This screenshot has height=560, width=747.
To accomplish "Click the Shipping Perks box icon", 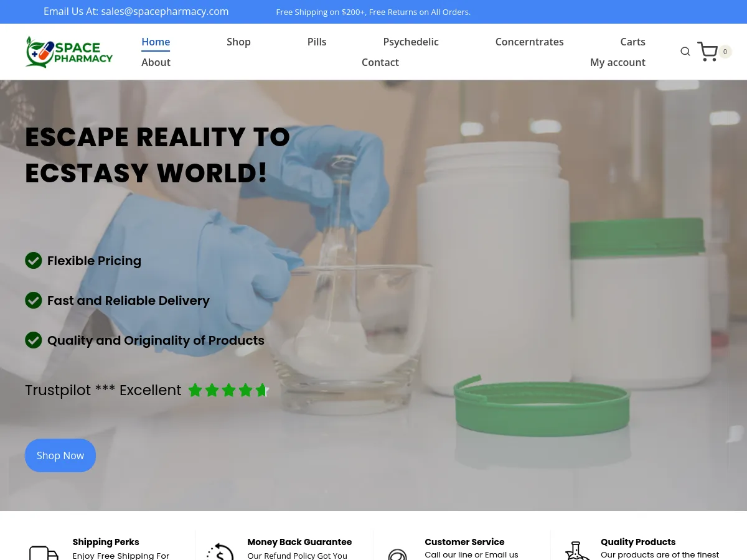I will click(x=44, y=551).
